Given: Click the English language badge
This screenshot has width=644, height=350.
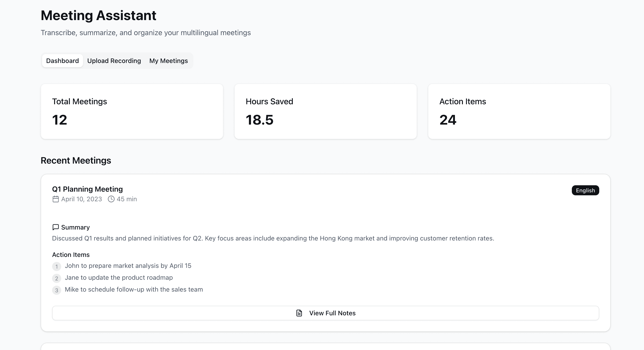Looking at the screenshot, I should [585, 190].
